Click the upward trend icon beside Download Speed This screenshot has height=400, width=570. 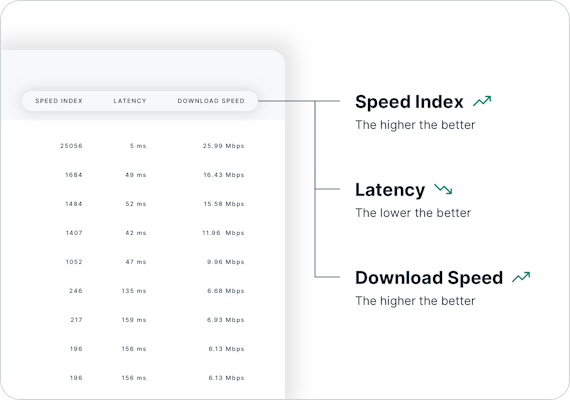(521, 277)
